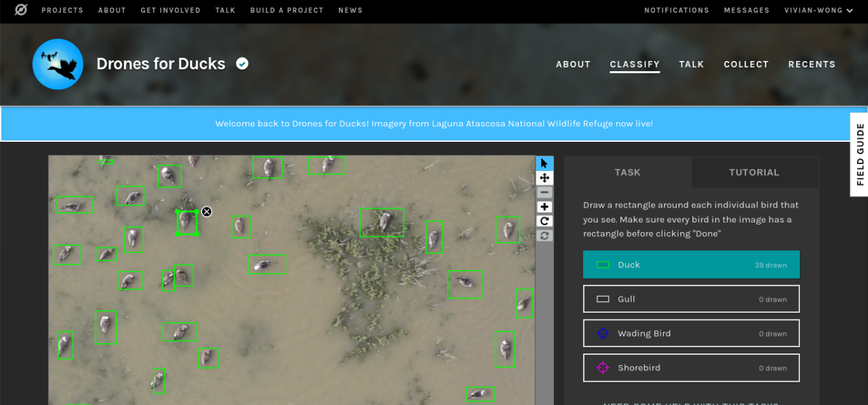
Task: Open the project Talk page
Action: coord(692,64)
